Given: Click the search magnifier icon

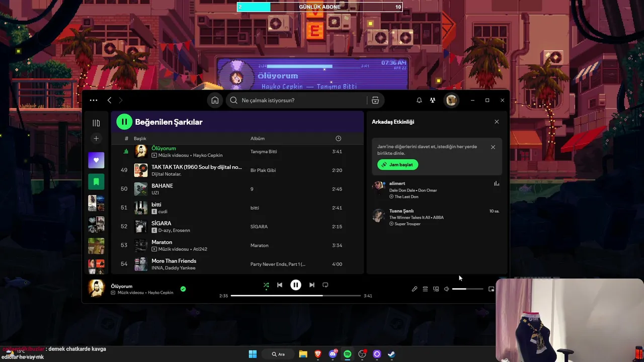Looking at the screenshot, I should coord(233,100).
